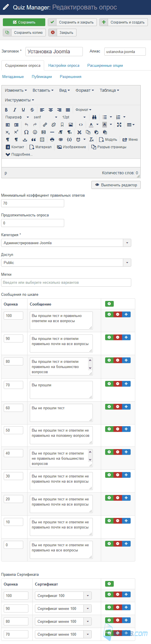This screenshot has width=151, height=644.
Task: Justify text in the editor
Action: 68,110
